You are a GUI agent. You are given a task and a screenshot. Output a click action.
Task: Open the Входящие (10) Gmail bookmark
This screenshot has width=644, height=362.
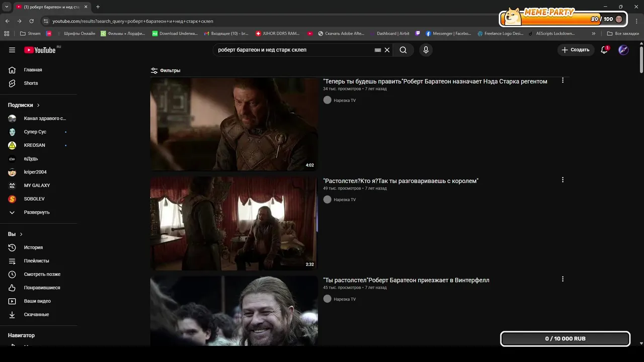[x=226, y=34]
